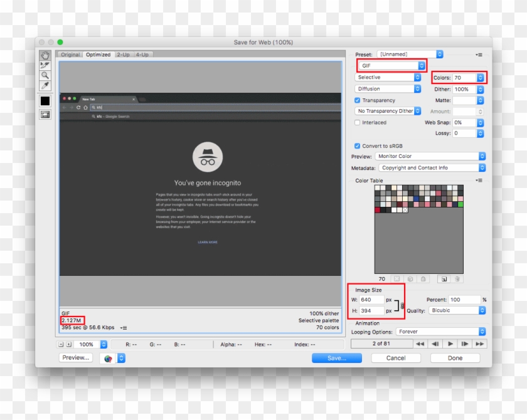Screen dimensions: 527x420
Task: Click the new color icon below the Color Table
Action: click(444, 278)
